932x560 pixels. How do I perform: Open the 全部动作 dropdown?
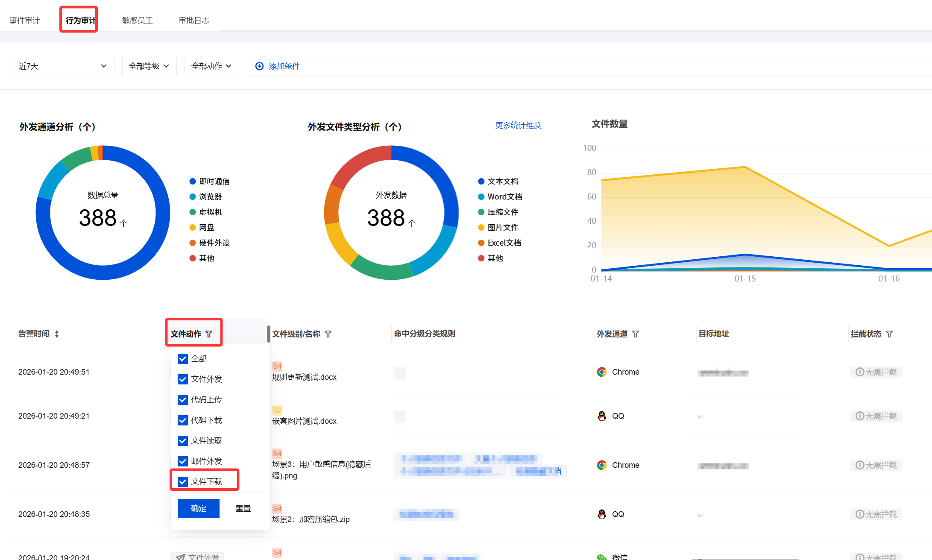pyautogui.click(x=211, y=66)
